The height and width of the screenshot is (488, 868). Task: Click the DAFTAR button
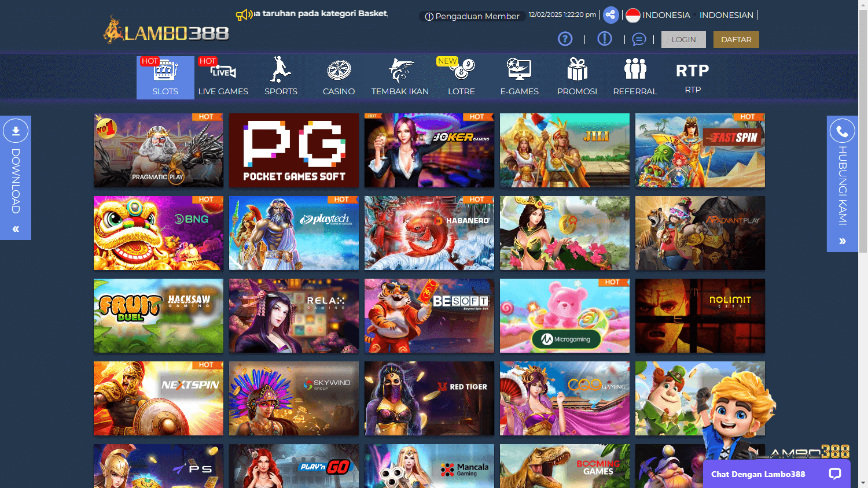[x=736, y=39]
